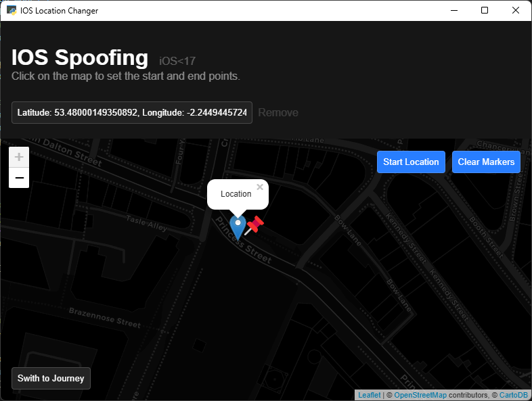Close the Location popup bubble
The image size is (532, 401).
[x=260, y=187]
